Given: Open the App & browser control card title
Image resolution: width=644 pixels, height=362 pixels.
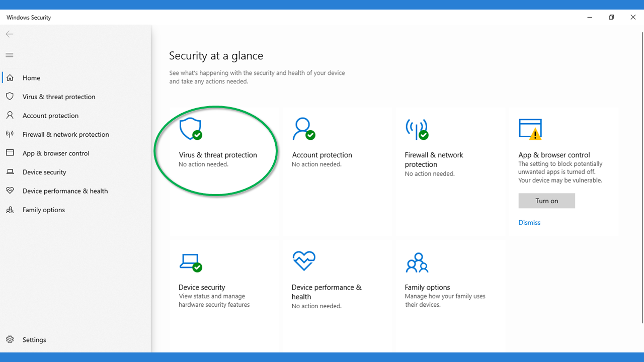Looking at the screenshot, I should click(554, 155).
